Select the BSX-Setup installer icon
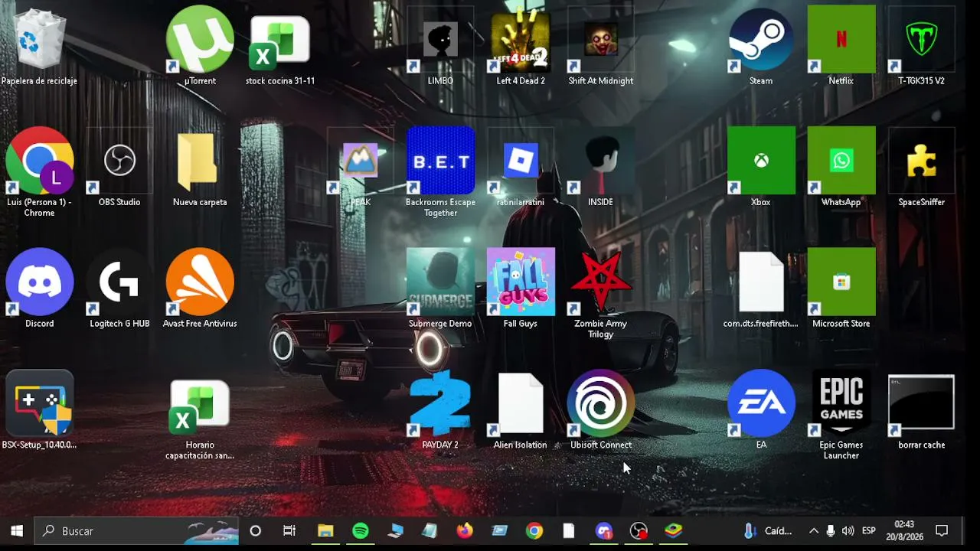980x551 pixels. (x=39, y=410)
